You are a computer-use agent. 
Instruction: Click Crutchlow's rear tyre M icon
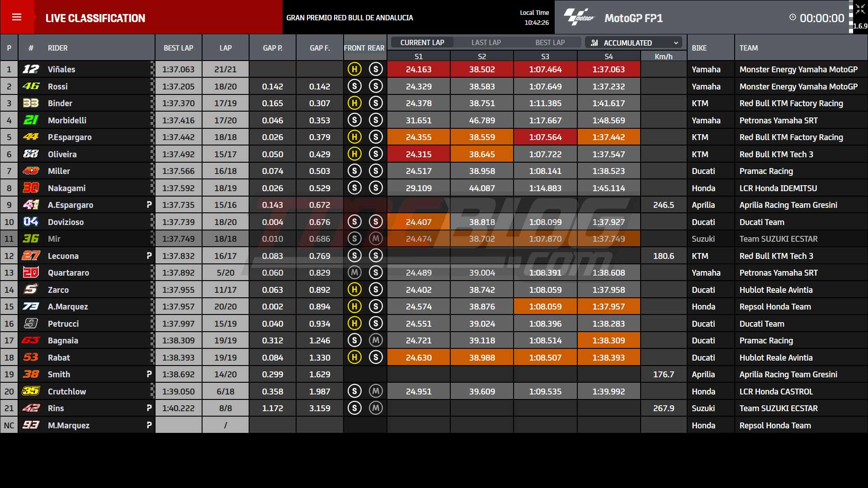(x=376, y=391)
